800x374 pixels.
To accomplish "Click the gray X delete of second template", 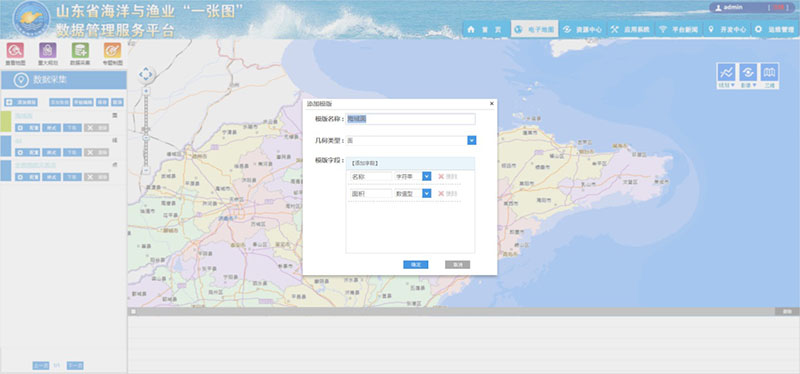I will click(x=96, y=153).
